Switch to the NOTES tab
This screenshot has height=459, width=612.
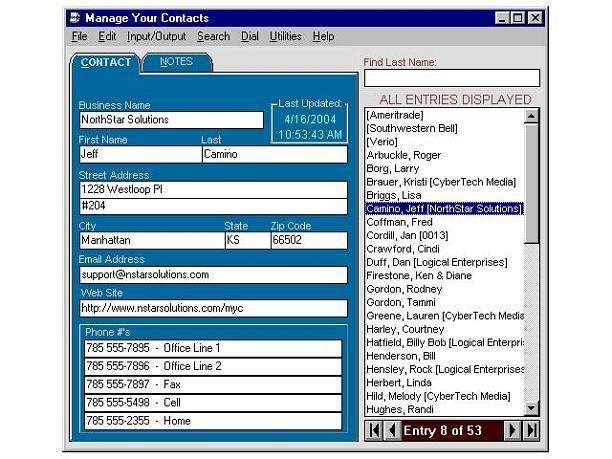tap(177, 62)
